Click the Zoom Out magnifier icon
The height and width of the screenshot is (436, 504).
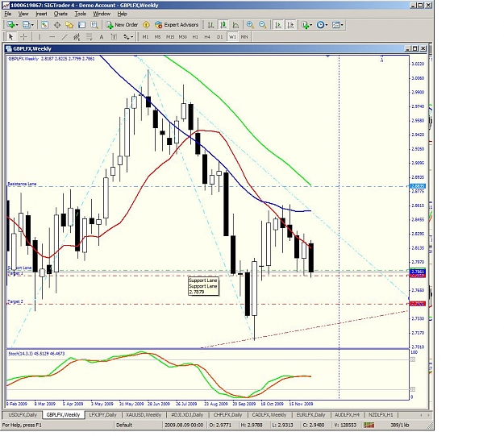tap(262, 25)
